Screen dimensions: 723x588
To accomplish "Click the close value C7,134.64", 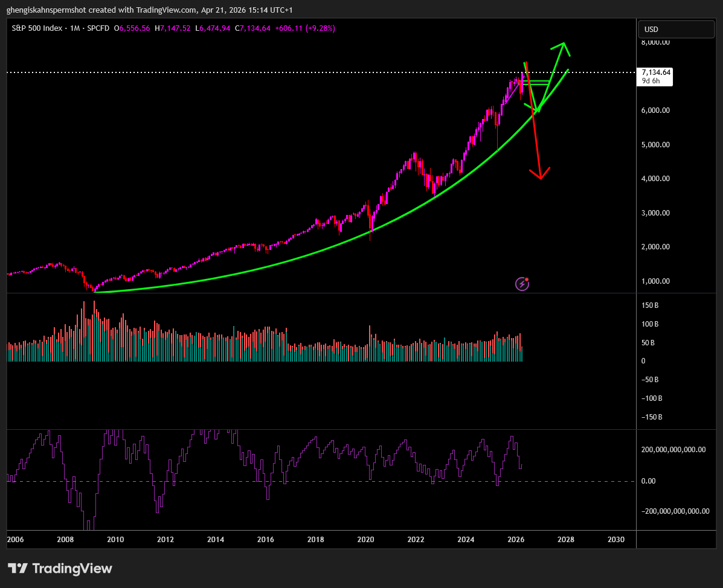I will [252, 28].
